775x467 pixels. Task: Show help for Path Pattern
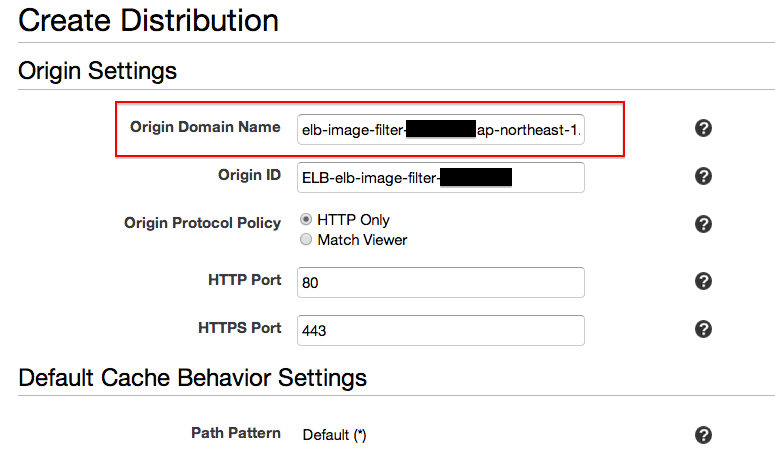703,434
